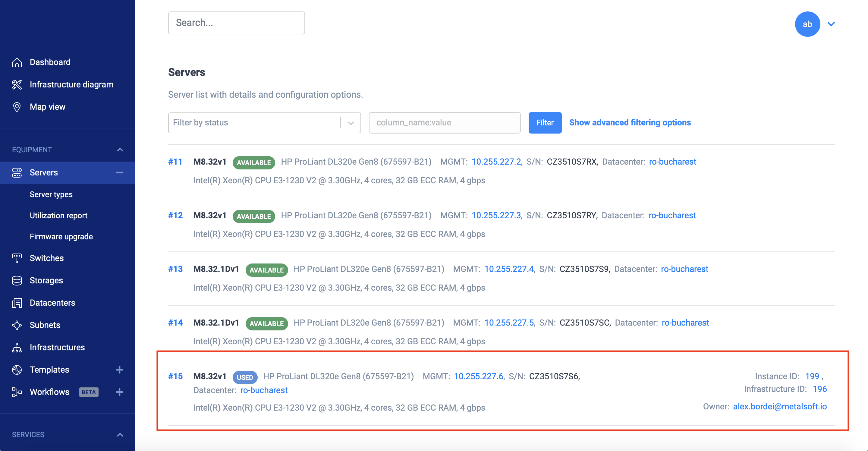
Task: Click the Switches icon in sidebar
Action: (x=17, y=258)
